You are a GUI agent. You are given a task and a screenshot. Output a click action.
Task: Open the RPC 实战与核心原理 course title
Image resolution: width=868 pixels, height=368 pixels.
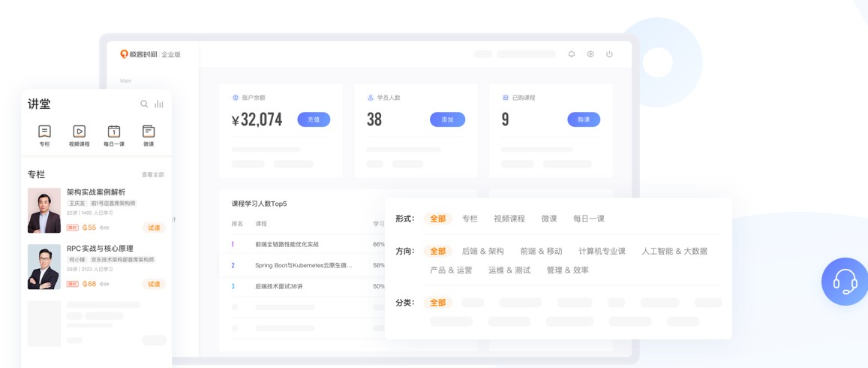[x=101, y=249]
